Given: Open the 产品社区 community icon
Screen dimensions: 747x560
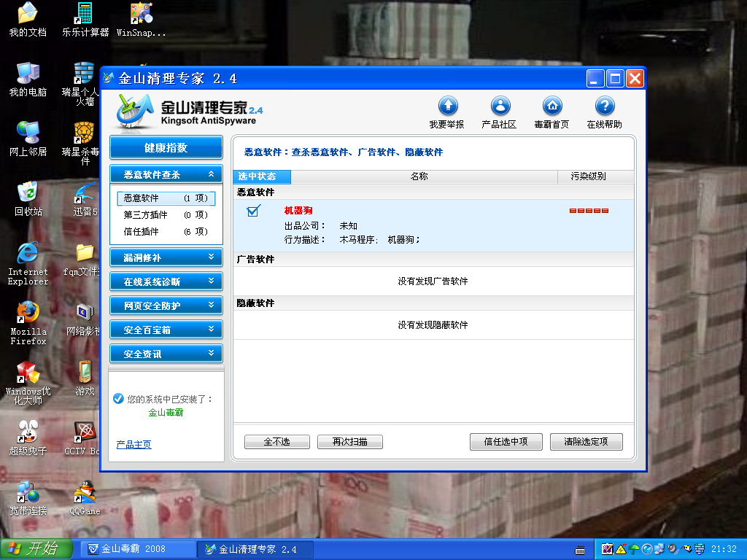Looking at the screenshot, I should [500, 106].
